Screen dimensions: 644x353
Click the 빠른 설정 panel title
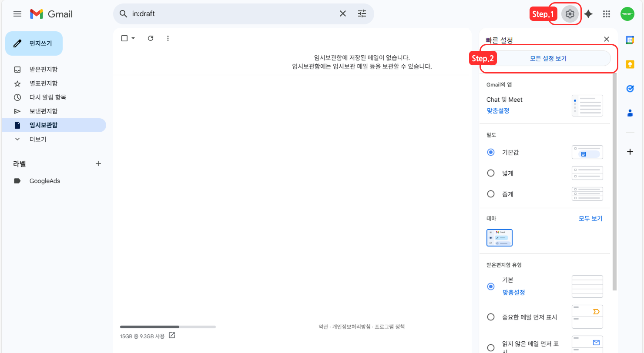499,40
